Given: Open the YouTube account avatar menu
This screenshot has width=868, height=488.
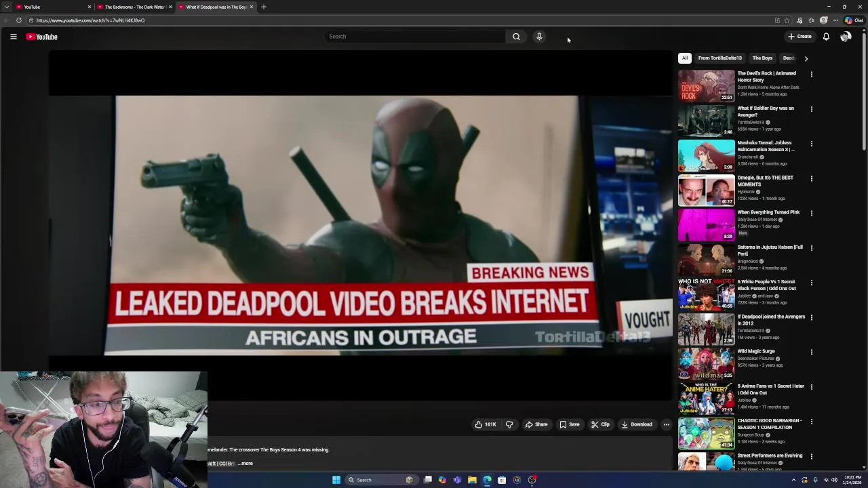Looking at the screenshot, I should click(846, 37).
